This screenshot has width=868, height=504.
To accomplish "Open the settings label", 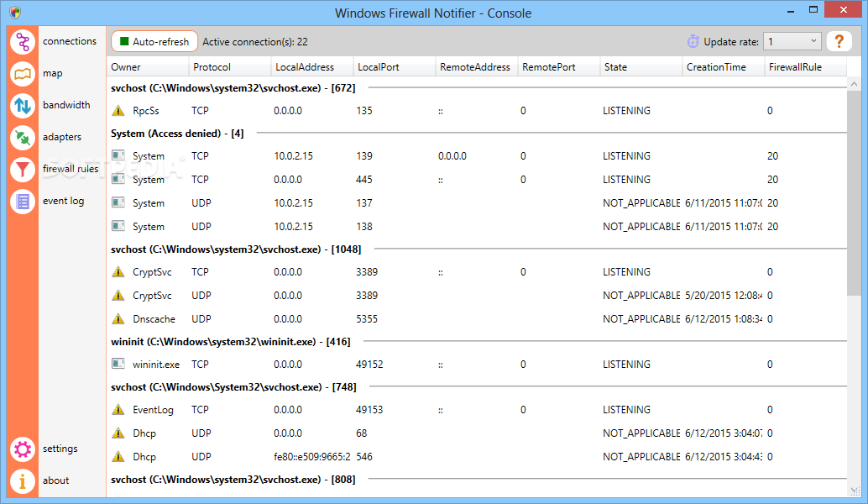I will 60,449.
